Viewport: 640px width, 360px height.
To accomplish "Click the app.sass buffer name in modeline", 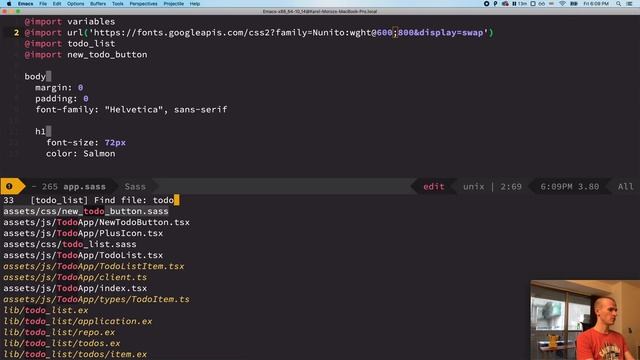I will (84, 187).
